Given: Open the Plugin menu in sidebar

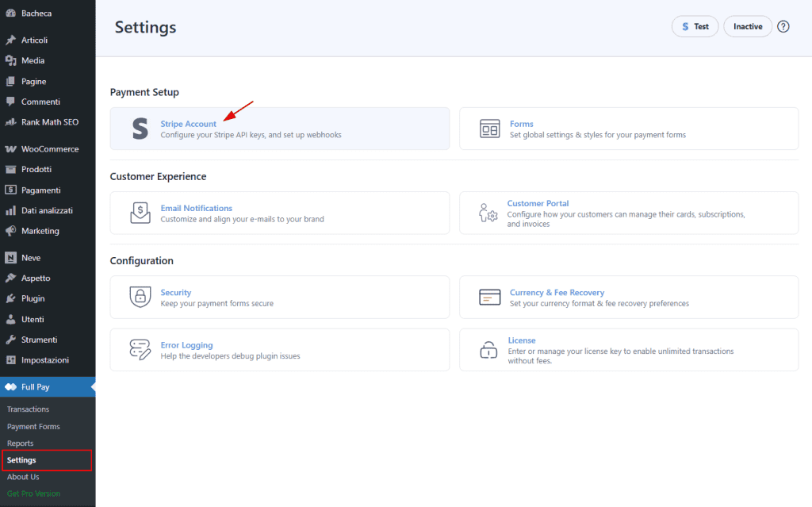Looking at the screenshot, I should (x=33, y=298).
